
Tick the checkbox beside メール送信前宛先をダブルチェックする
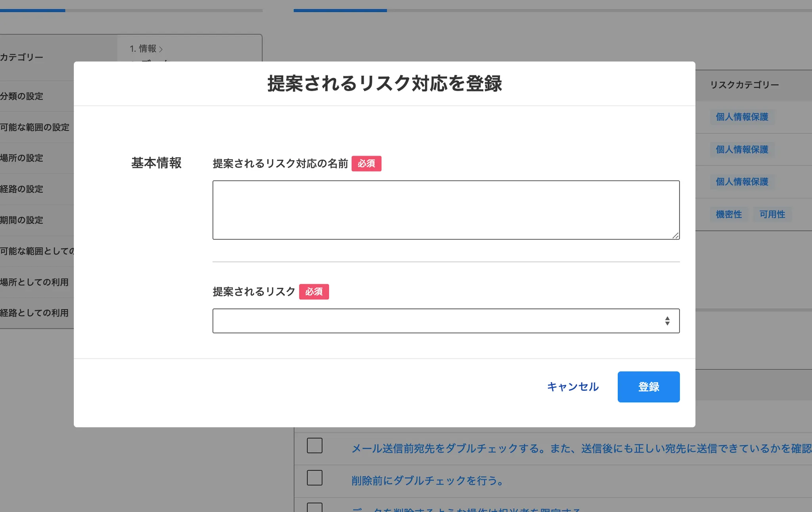click(x=315, y=445)
